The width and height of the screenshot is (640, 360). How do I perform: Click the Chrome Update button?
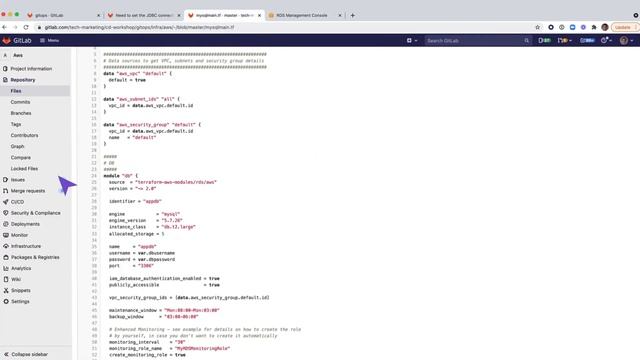(624, 27)
